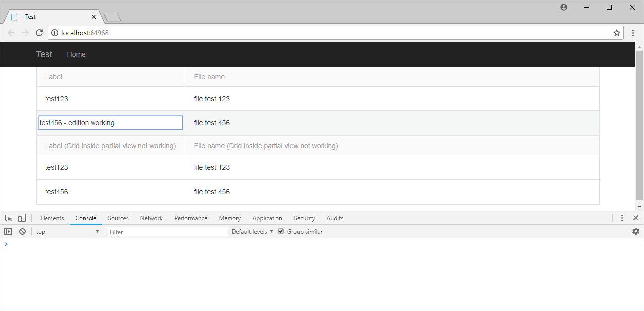
Task: Click the Test brand link
Action: pos(44,54)
